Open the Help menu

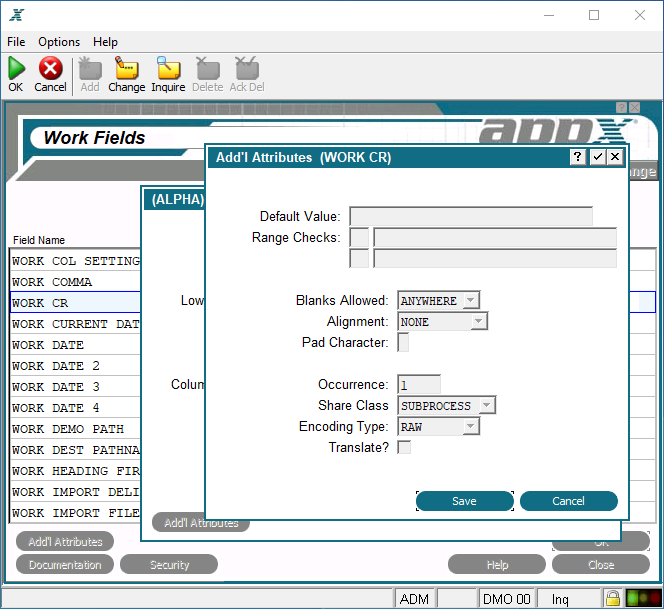coord(105,42)
